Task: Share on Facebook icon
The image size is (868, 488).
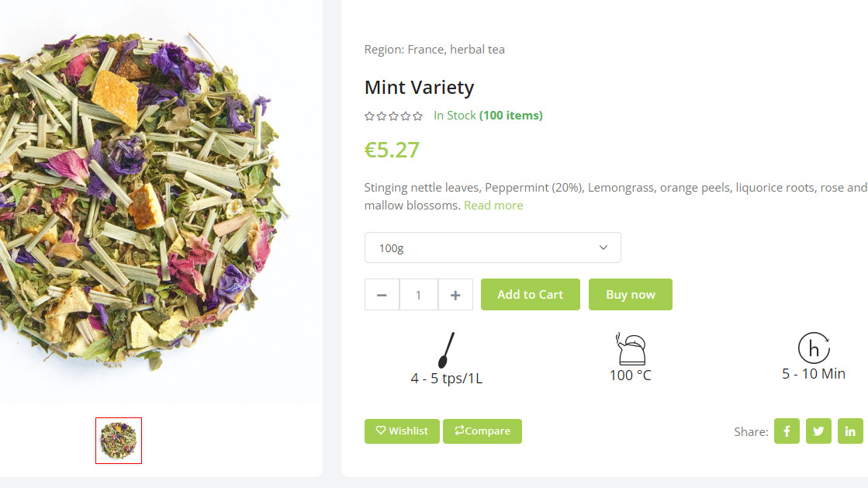Action: pyautogui.click(x=787, y=431)
